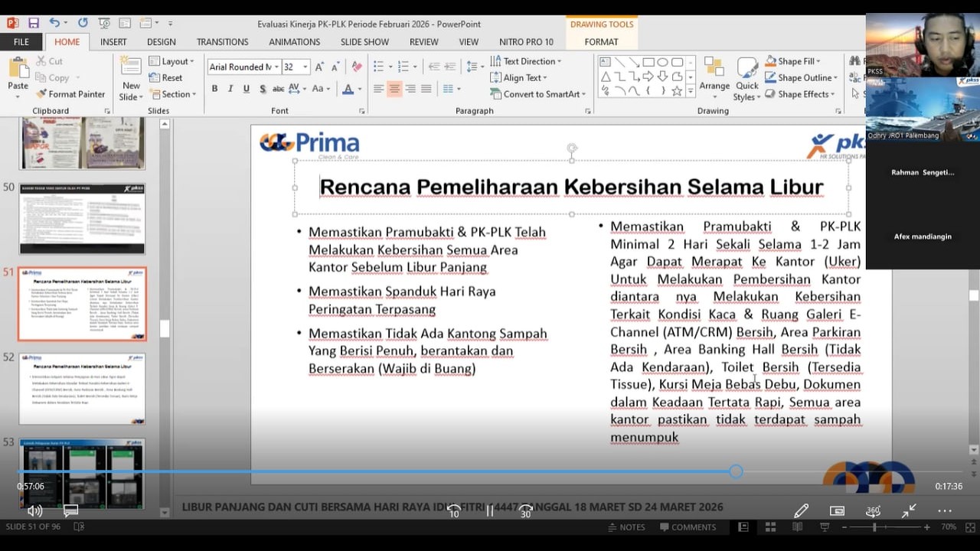Click the mini view icon in player
The height and width of the screenshot is (551, 980).
pyautogui.click(x=837, y=510)
